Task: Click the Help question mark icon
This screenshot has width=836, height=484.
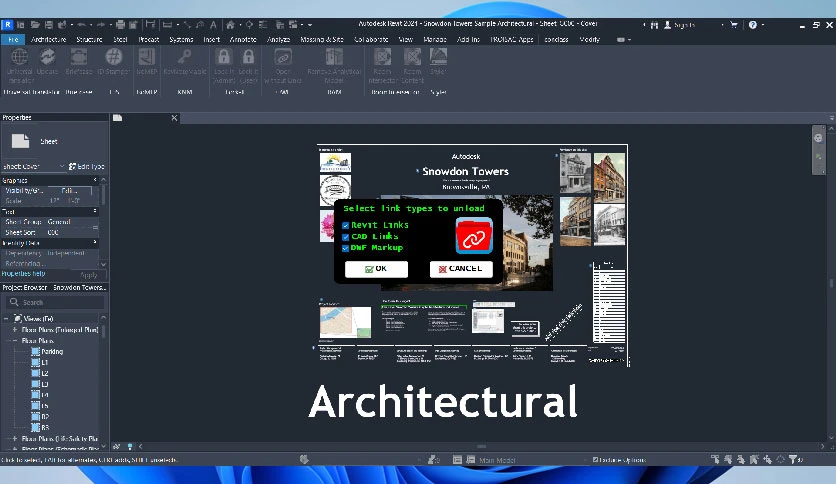Action: pyautogui.click(x=753, y=25)
